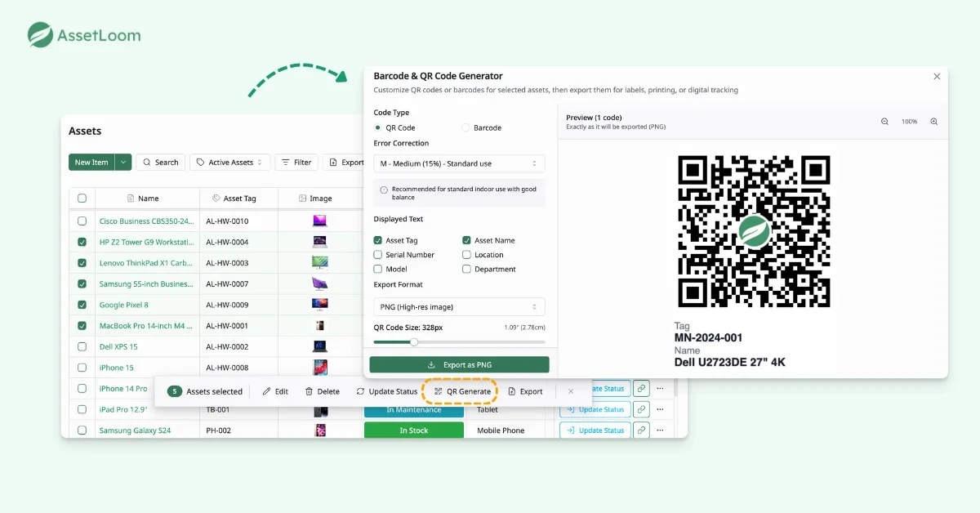The image size is (980, 513).
Task: Click the Export button in the Assets toolbar
Action: [344, 163]
